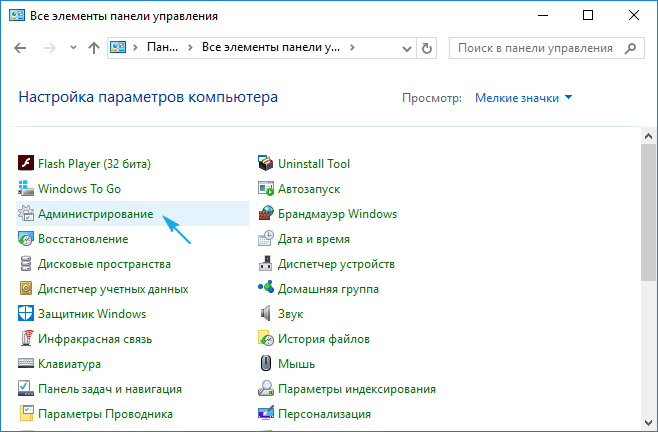
Task: Open the История файлов icon
Action: 266,338
